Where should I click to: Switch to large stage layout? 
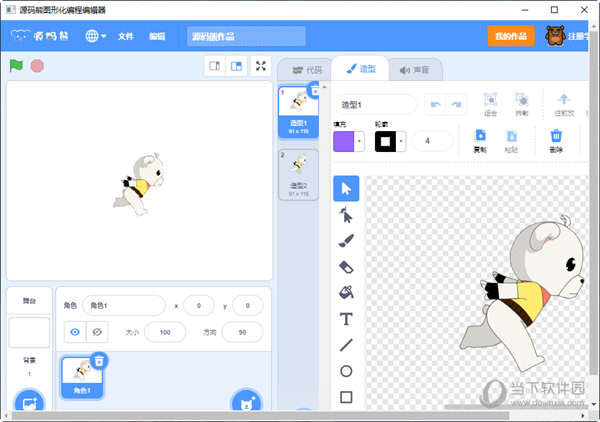coord(236,66)
